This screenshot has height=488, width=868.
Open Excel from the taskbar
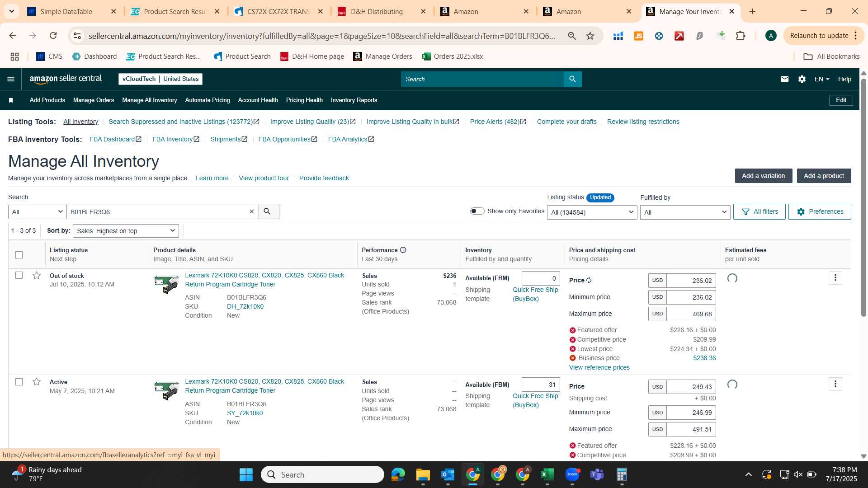tap(547, 474)
